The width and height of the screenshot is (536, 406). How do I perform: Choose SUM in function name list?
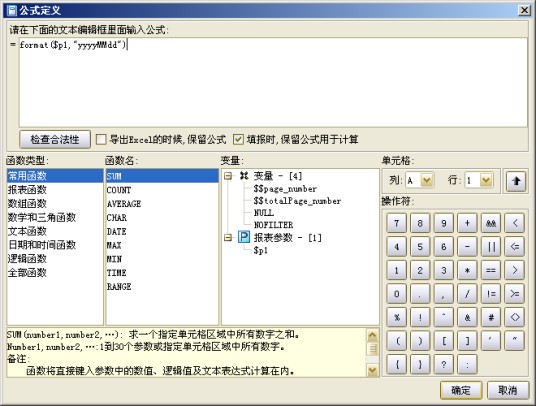pyautogui.click(x=162, y=176)
